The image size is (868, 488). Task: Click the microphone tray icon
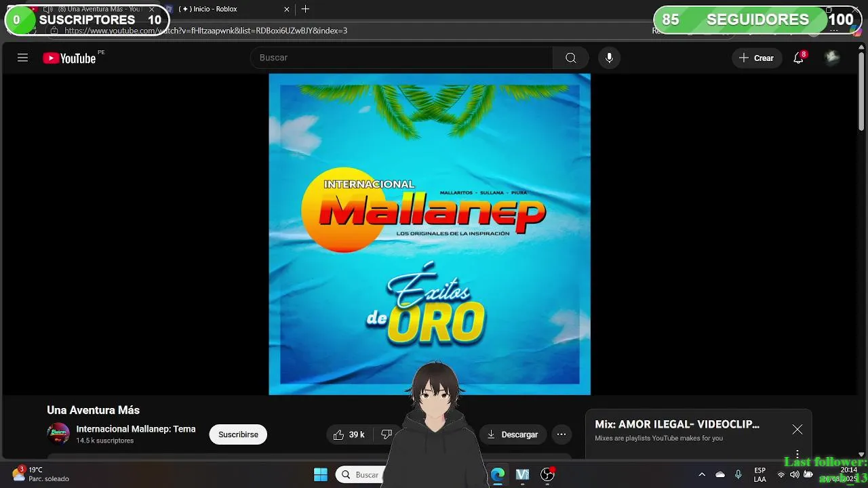[738, 474]
